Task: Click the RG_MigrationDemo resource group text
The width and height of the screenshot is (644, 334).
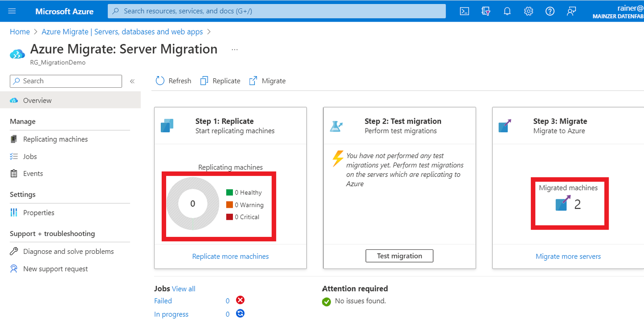Action: [x=58, y=63]
